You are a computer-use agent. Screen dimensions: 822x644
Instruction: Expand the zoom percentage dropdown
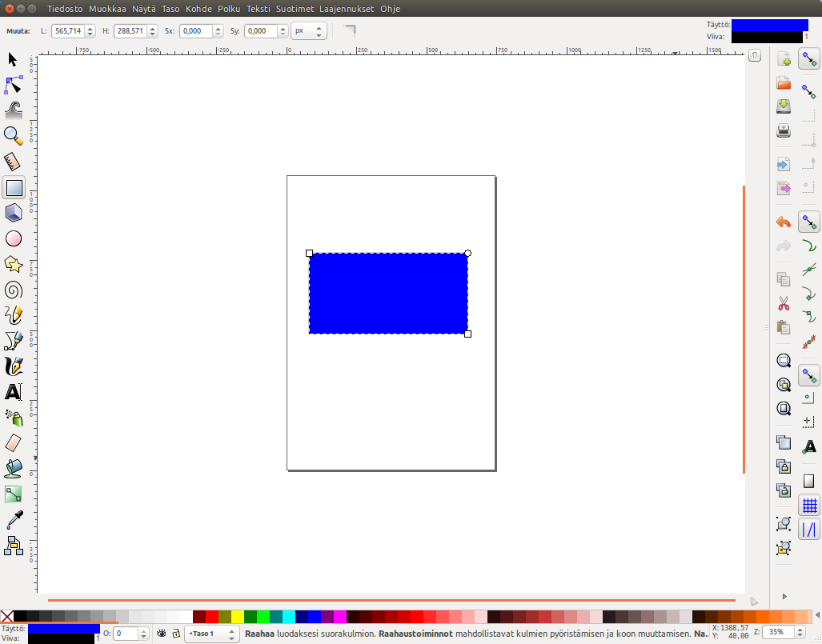[x=803, y=632]
